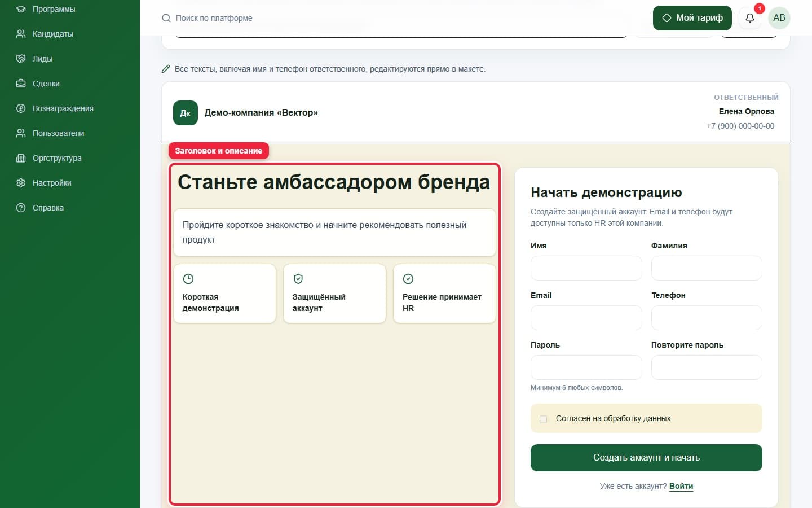Click the Пользователи users icon
The width and height of the screenshot is (812, 508).
pyautogui.click(x=21, y=133)
